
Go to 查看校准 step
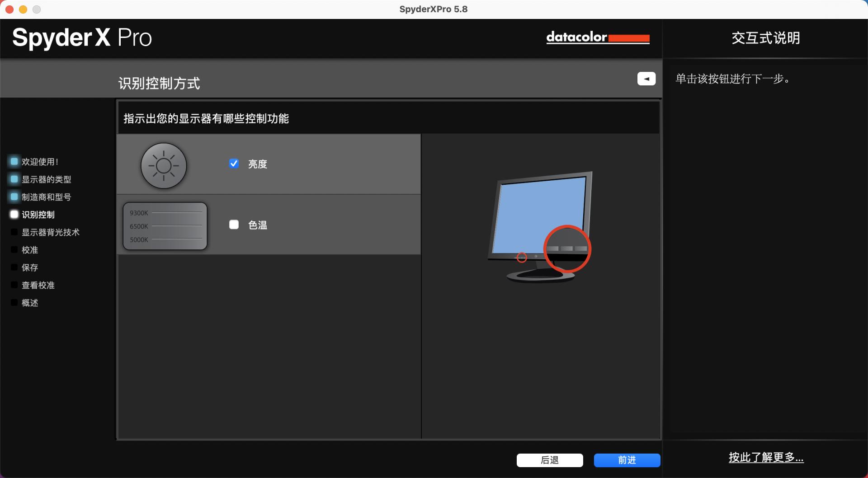[x=38, y=285]
